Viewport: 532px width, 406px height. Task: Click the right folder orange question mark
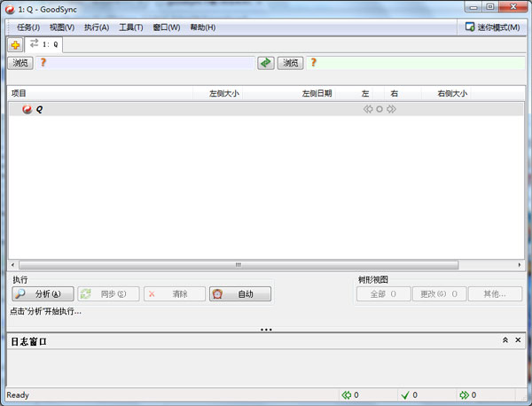pyautogui.click(x=314, y=62)
